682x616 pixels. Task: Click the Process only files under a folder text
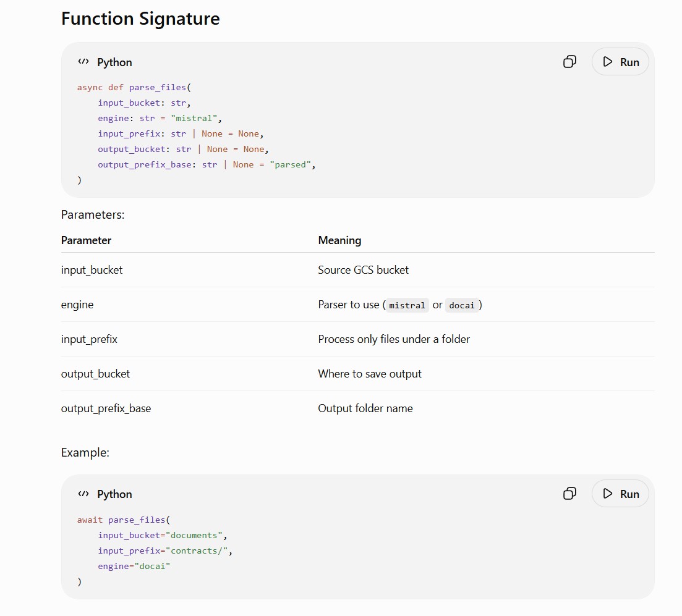pos(394,339)
